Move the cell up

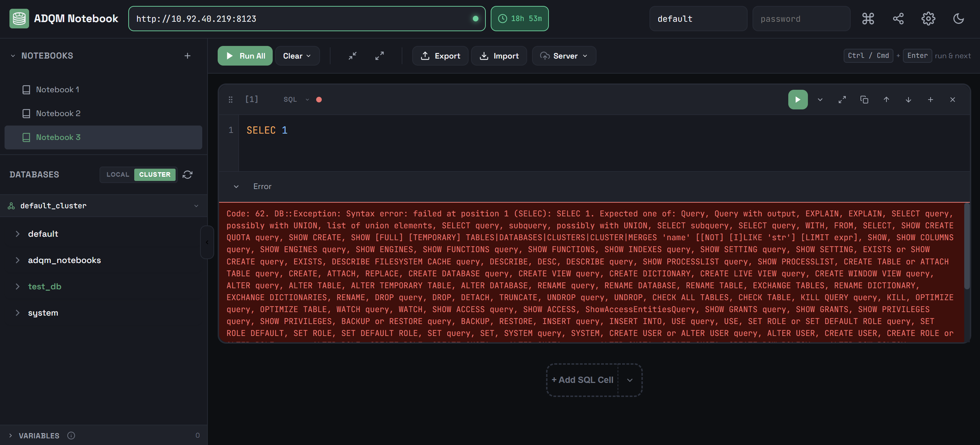886,99
